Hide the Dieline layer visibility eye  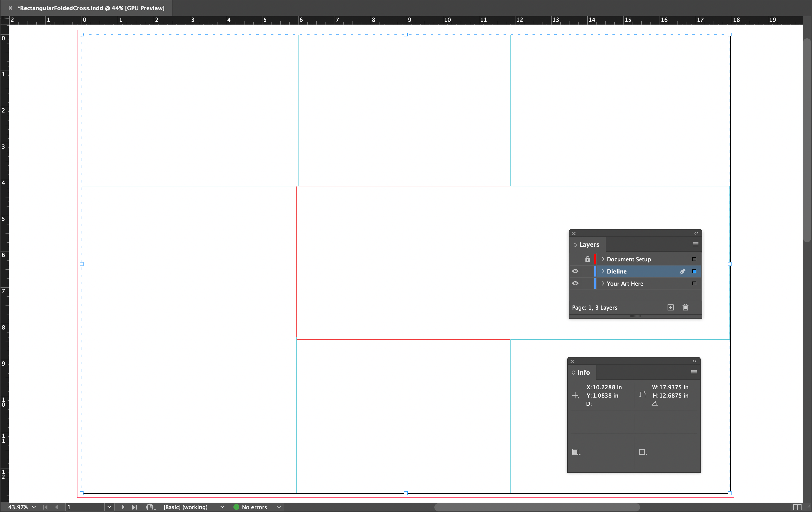(575, 271)
